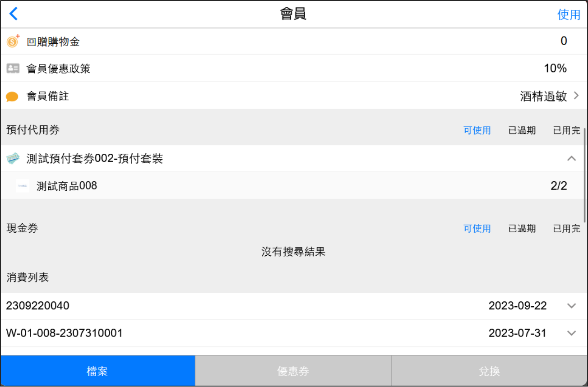Filter 預付代用券 by 可使用
The image size is (588, 387).
(477, 131)
